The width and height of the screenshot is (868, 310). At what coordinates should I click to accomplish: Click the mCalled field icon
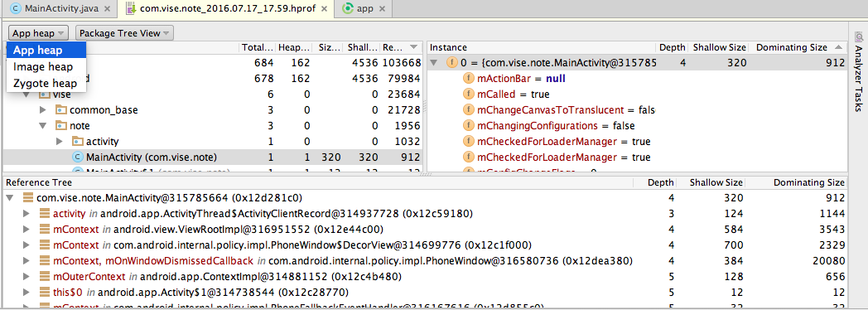point(468,94)
